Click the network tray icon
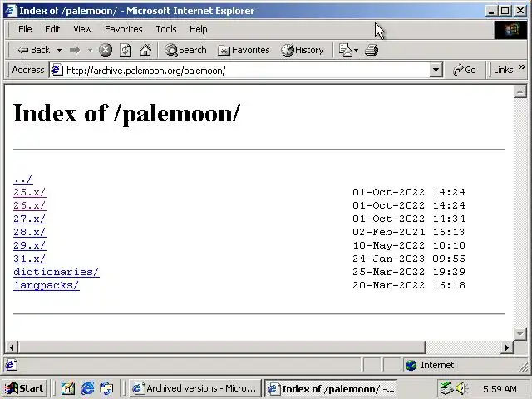Viewport: 532px width, 399px height. pos(446,388)
